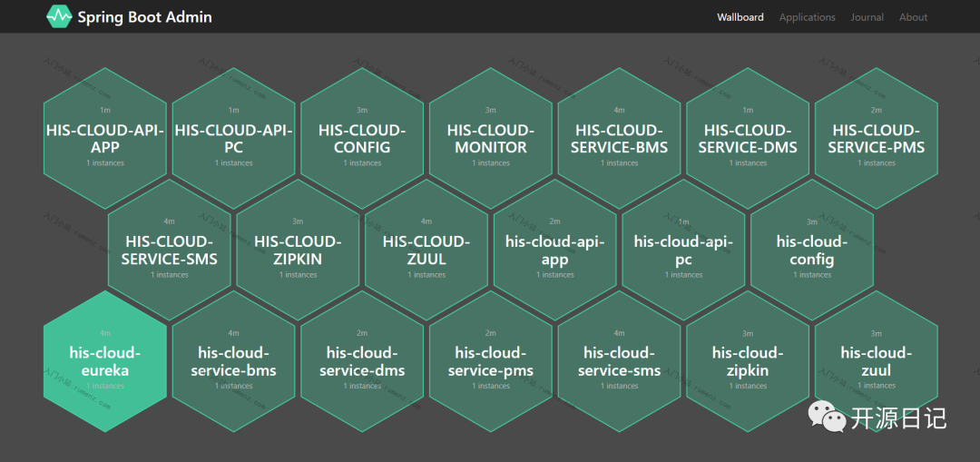Click the HIS-CLOUD-SERVICE-BMS hexagon
980x462 pixels.
point(620,138)
